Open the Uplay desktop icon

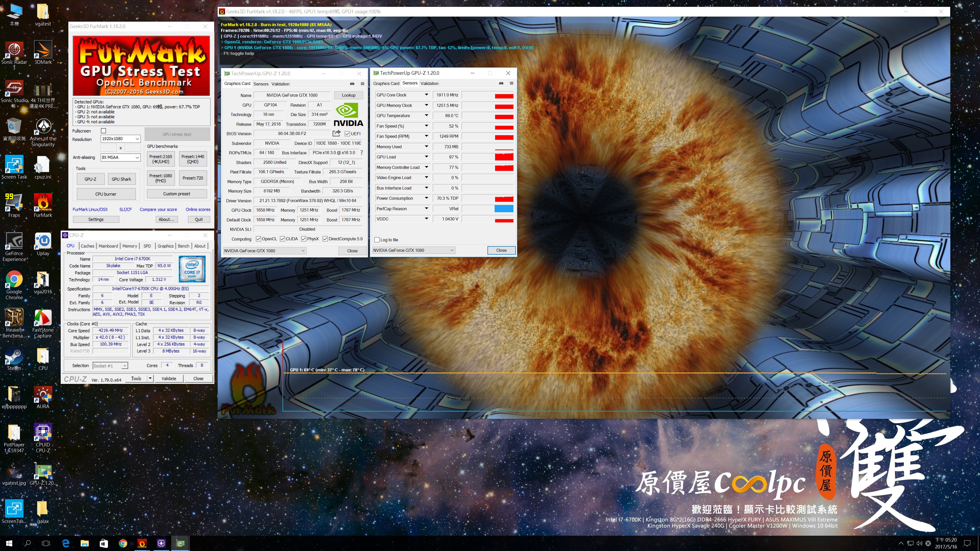click(x=43, y=244)
